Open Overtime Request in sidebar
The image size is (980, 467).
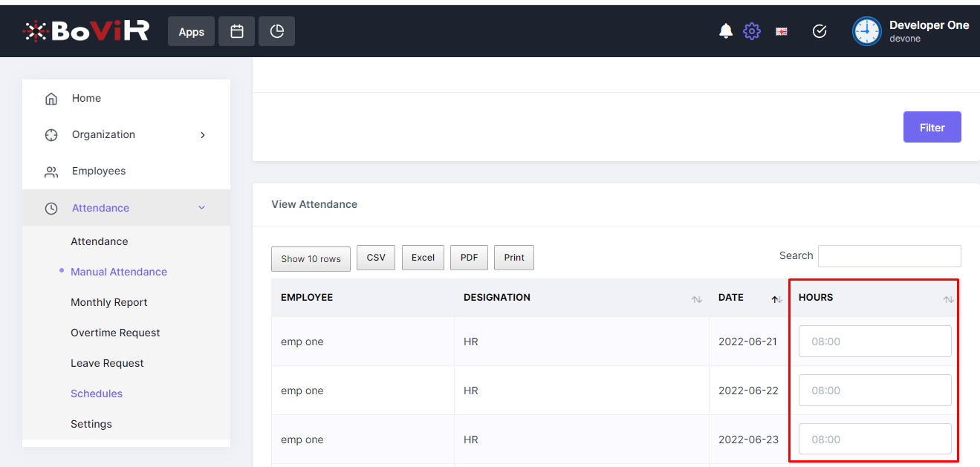115,333
